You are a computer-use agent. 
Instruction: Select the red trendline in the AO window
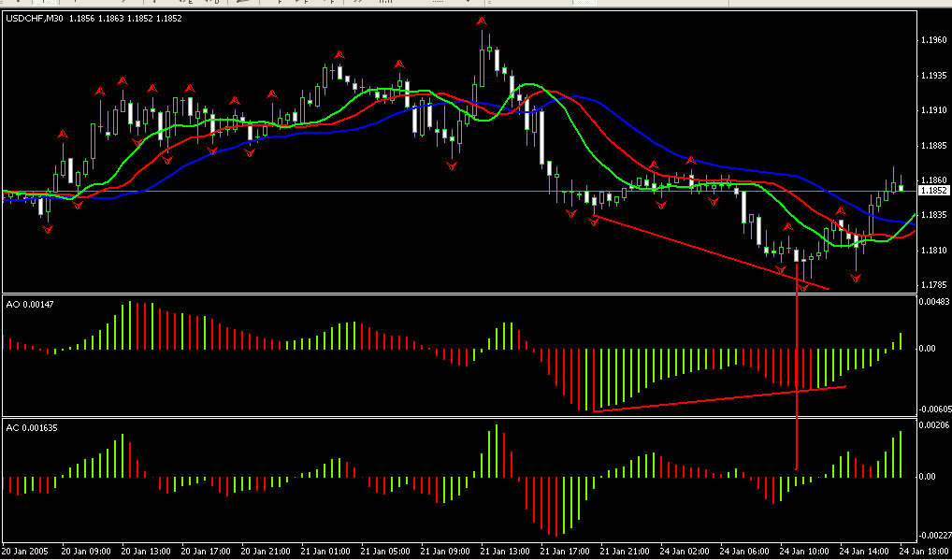(x=720, y=398)
